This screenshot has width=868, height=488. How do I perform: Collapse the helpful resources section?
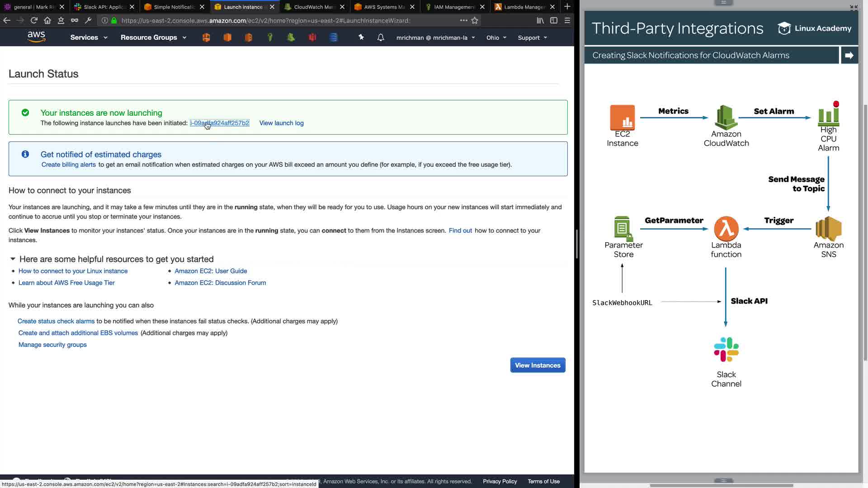pyautogui.click(x=13, y=259)
